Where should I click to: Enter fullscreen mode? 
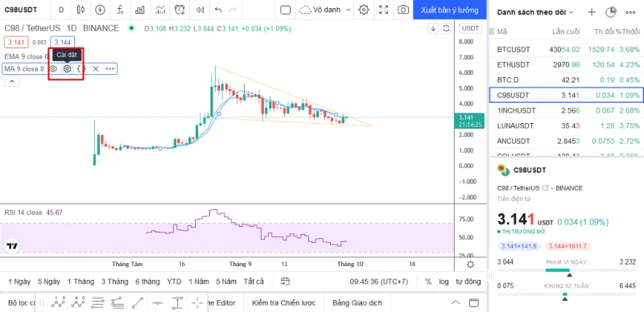(384, 10)
